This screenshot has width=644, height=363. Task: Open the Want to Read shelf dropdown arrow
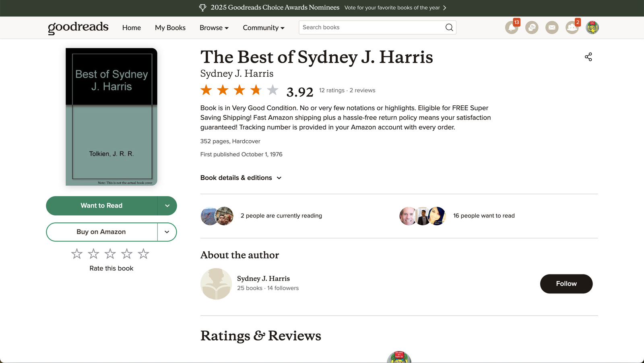(x=167, y=206)
